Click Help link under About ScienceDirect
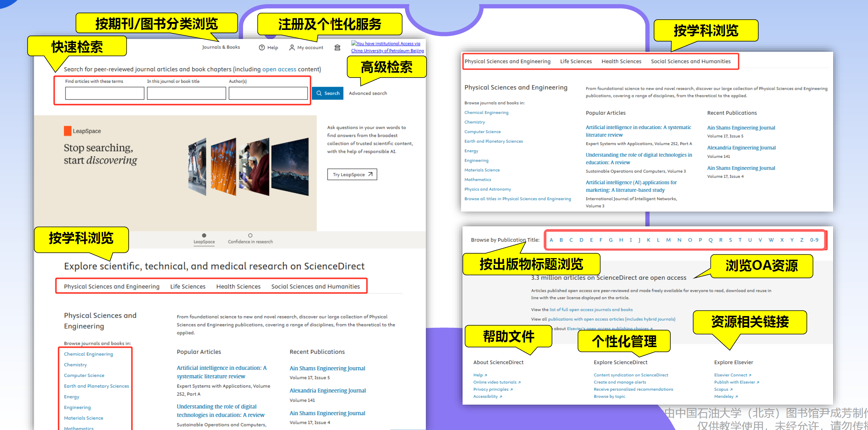This screenshot has height=430, width=868. [x=480, y=375]
